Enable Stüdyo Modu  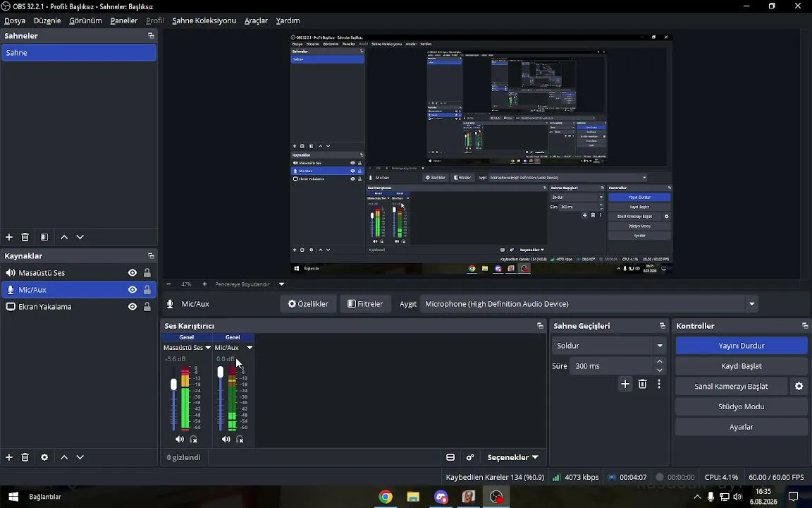pyautogui.click(x=742, y=406)
